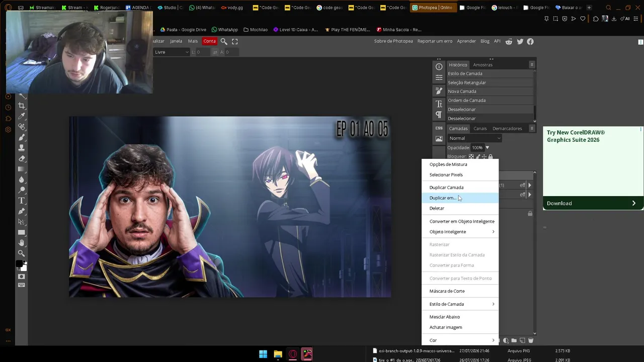
Task: Toggle lock all padlock
Action: [x=491, y=157]
